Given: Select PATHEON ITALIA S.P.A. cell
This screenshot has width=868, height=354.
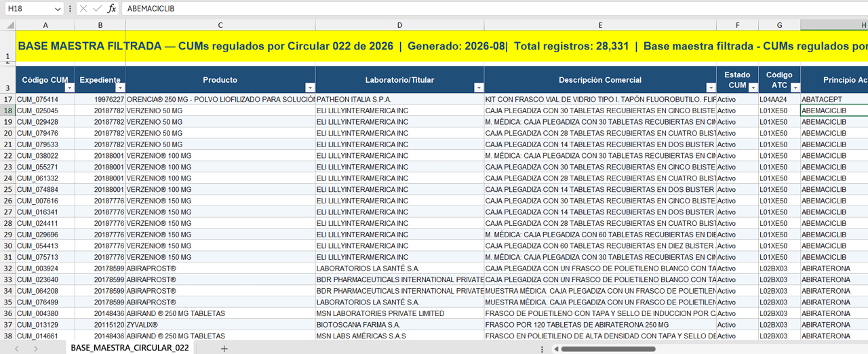Looking at the screenshot, I should coord(399,99).
